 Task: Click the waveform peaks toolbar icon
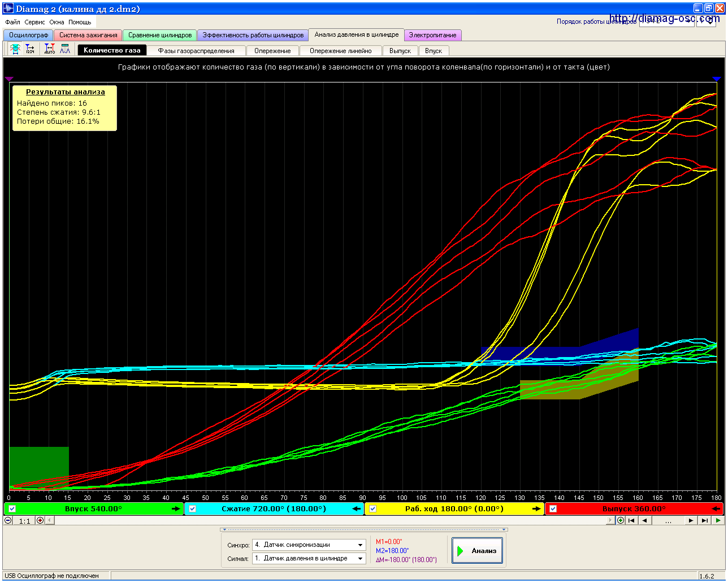[65, 50]
